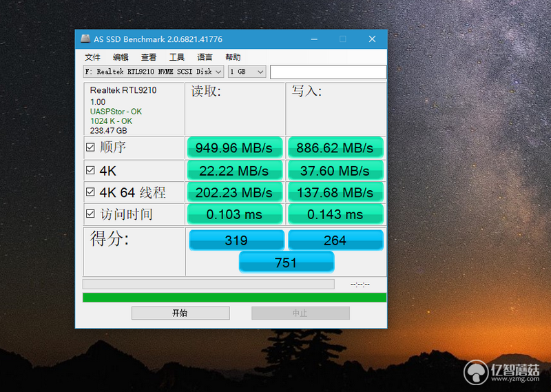
Task: Open the 文件 menu
Action: pos(92,57)
